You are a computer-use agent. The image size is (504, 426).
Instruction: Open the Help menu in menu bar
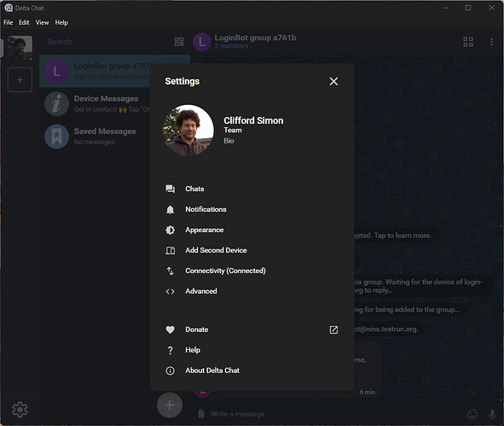(61, 22)
